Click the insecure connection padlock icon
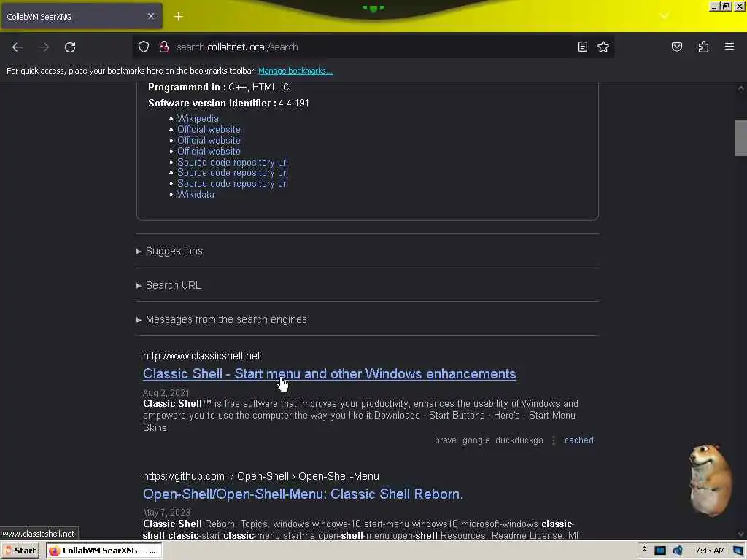This screenshot has height=560, width=747. (164, 47)
